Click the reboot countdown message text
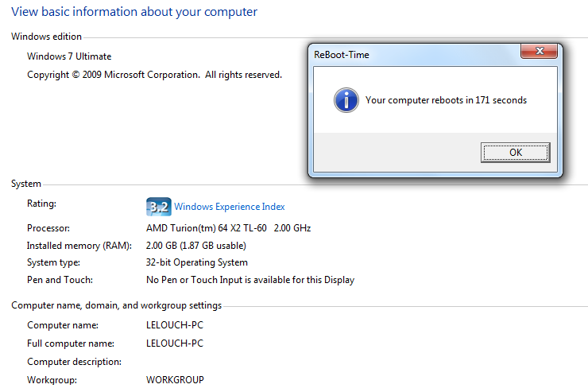The width and height of the screenshot is (588, 392). (x=446, y=100)
